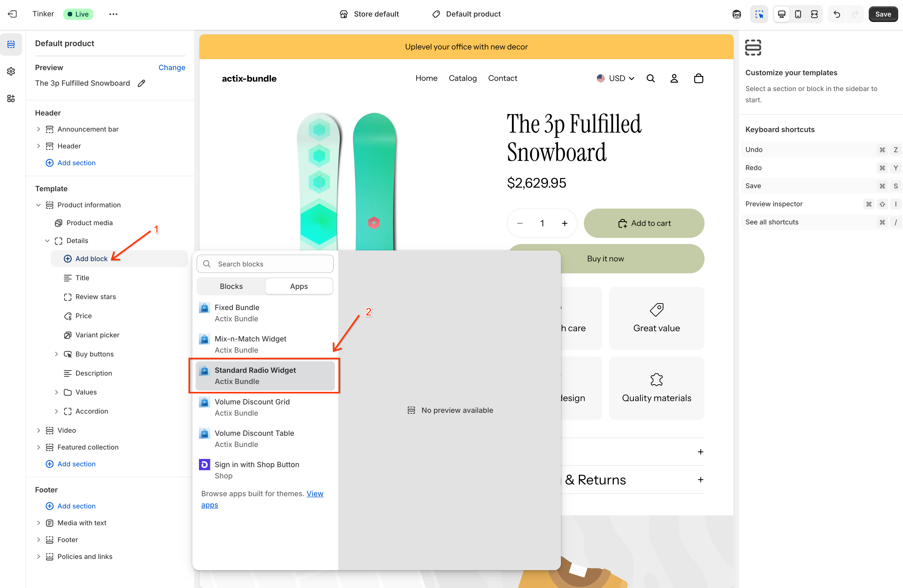Follow the View apps link
903x588 pixels.
[x=315, y=494]
